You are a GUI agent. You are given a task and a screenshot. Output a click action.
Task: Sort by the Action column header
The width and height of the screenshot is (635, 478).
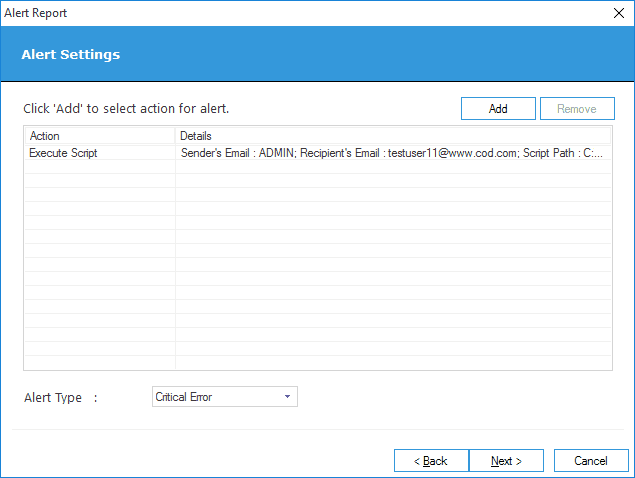click(x=100, y=136)
